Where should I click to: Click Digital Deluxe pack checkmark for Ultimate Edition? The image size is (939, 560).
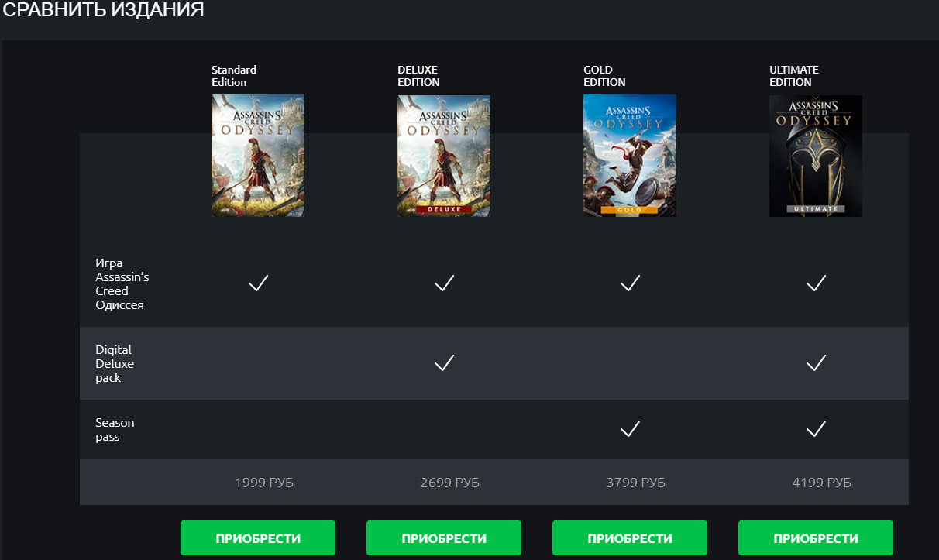click(816, 362)
